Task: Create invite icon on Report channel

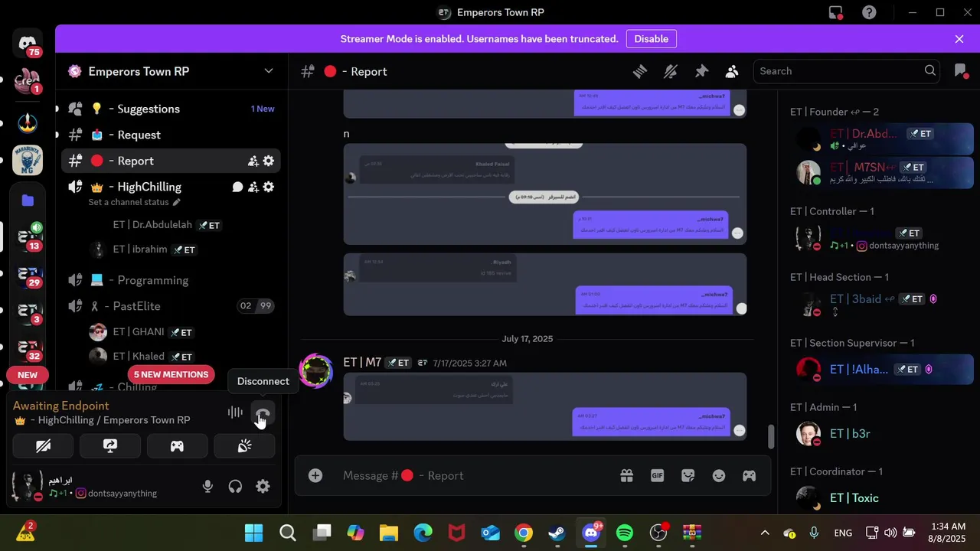Action: pyautogui.click(x=253, y=161)
